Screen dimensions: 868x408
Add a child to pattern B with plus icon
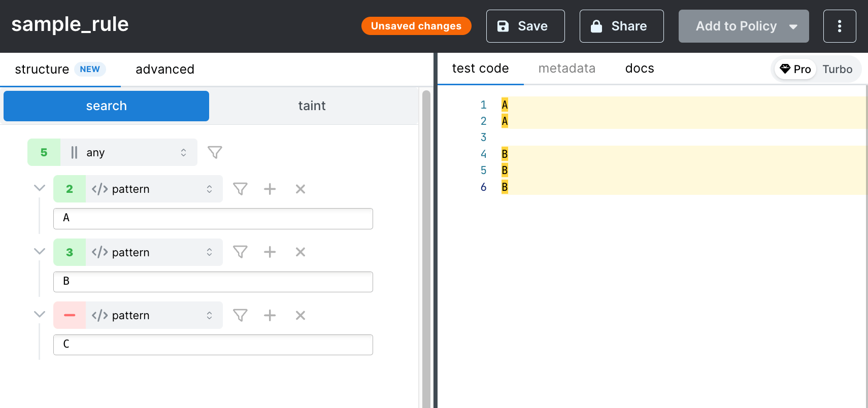pyautogui.click(x=270, y=252)
